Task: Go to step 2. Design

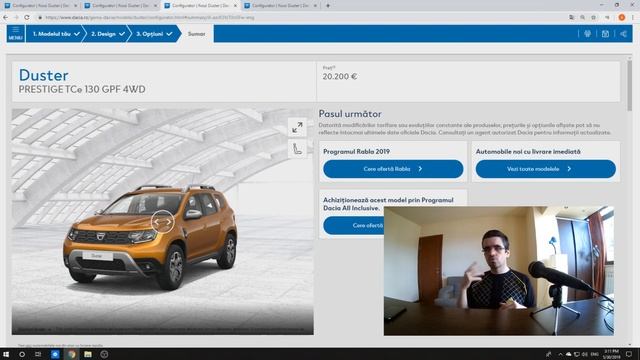Action: pos(107,34)
